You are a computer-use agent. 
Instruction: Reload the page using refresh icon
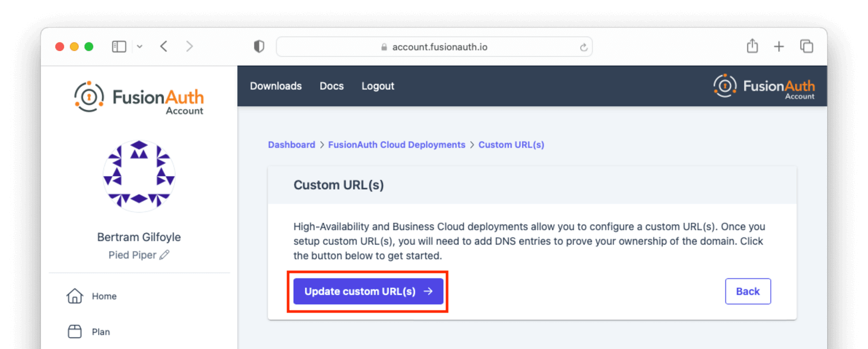point(583,47)
